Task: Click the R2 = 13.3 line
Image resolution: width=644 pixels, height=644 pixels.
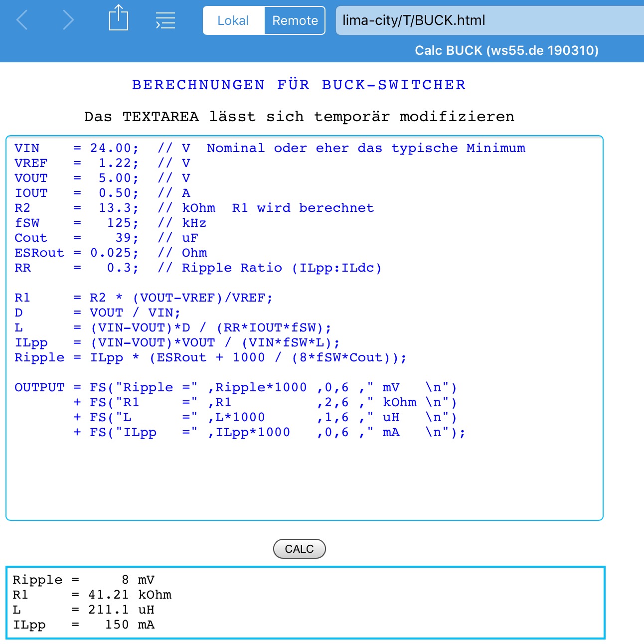Action: (194, 208)
